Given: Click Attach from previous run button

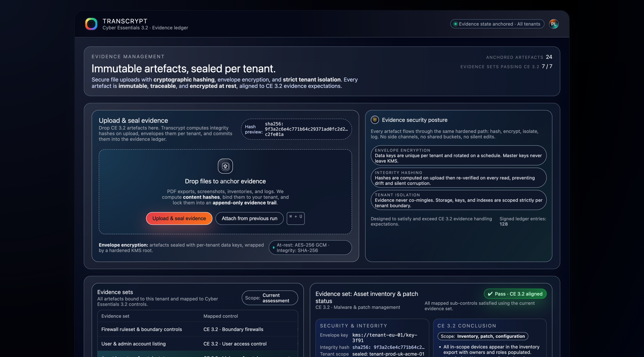Looking at the screenshot, I should [x=249, y=218].
